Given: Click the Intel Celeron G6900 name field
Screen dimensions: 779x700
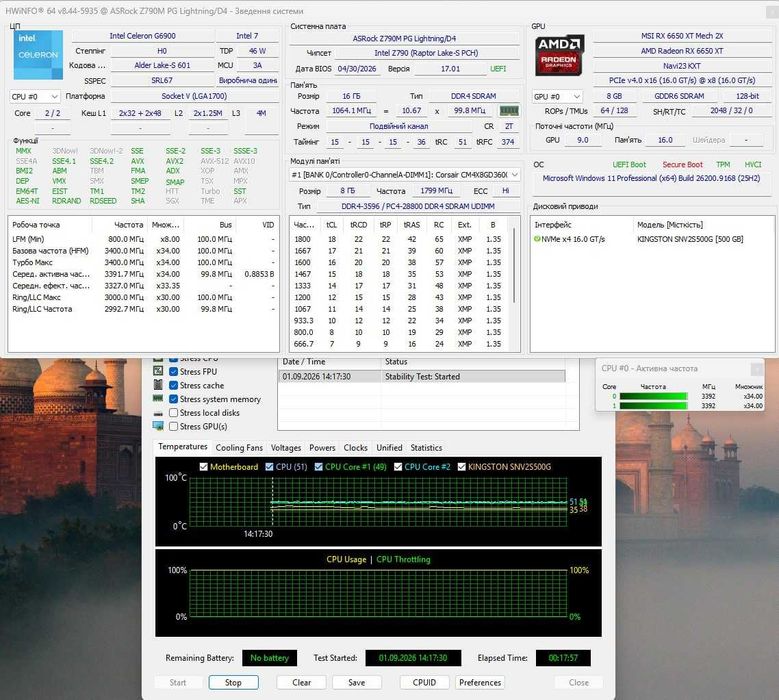Looking at the screenshot, I should tap(143, 36).
